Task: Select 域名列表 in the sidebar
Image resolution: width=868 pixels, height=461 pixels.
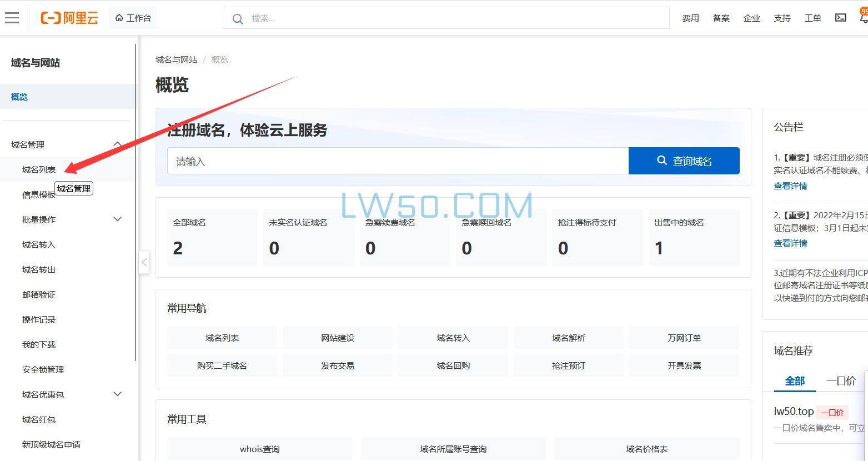Action: 38,169
